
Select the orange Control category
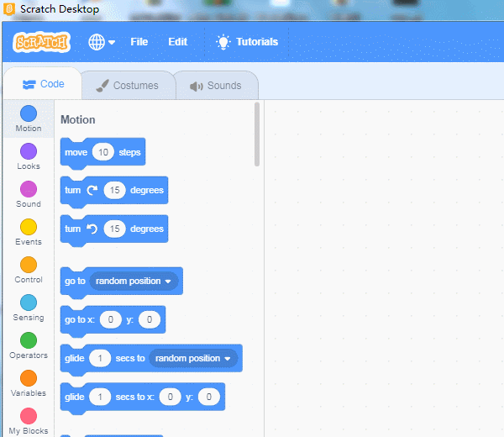[29, 265]
